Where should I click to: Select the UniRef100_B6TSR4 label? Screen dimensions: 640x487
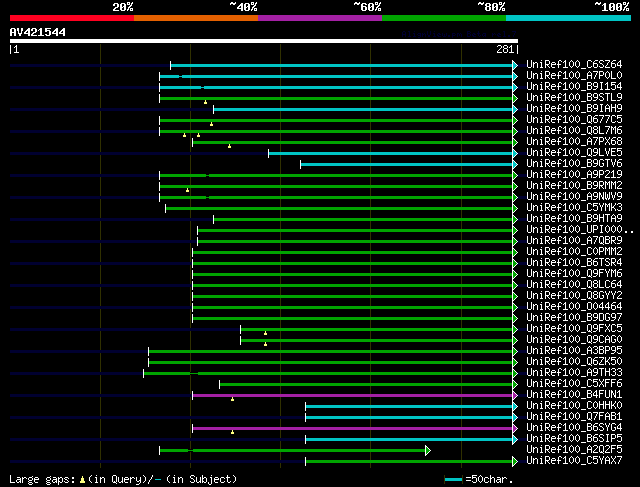click(x=574, y=262)
